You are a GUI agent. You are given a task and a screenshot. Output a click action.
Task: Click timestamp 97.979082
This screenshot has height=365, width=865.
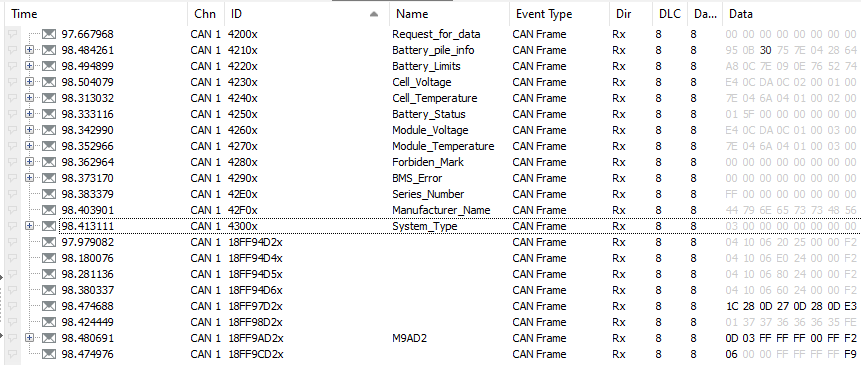coord(88,242)
